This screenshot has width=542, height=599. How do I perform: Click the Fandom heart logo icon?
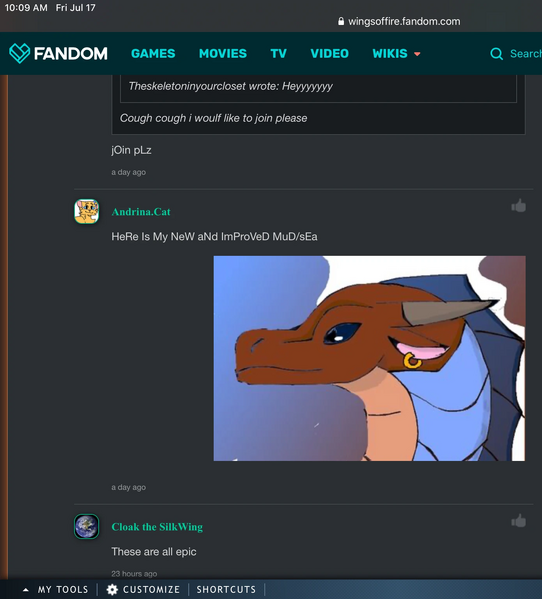click(19, 53)
